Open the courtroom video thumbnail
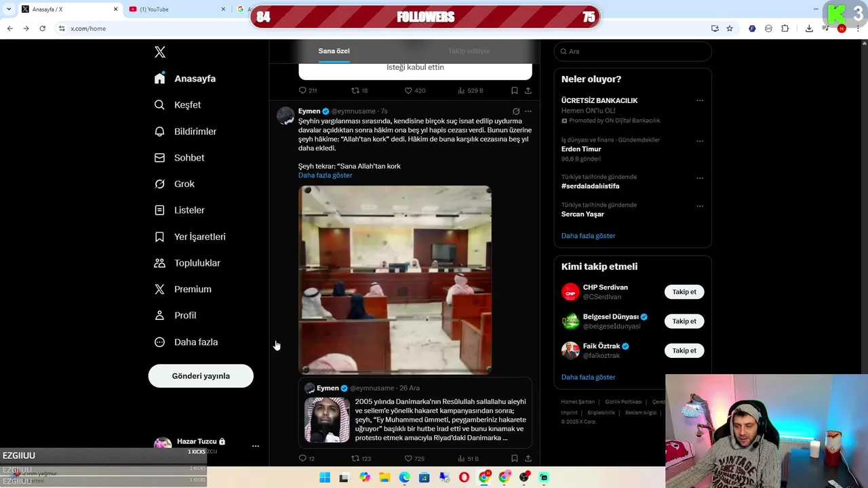This screenshot has height=488, width=868. coord(395,280)
